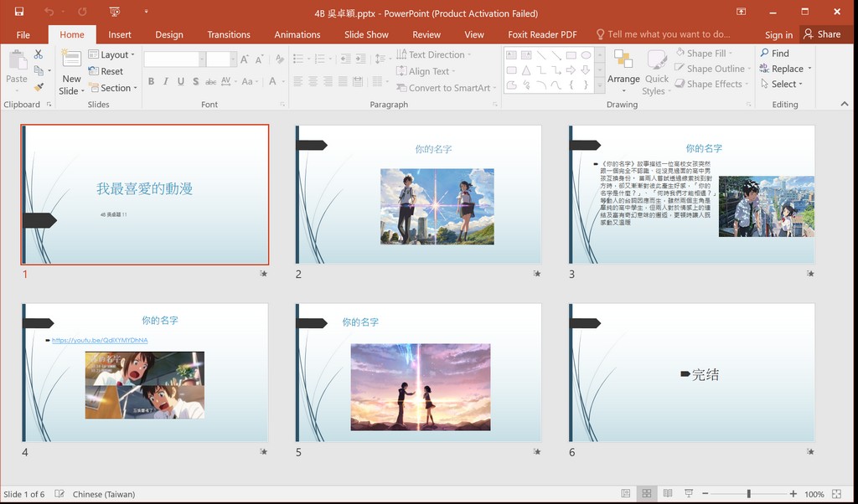Viewport: 858px width, 504px height.
Task: Open the File tab
Action: click(x=23, y=34)
